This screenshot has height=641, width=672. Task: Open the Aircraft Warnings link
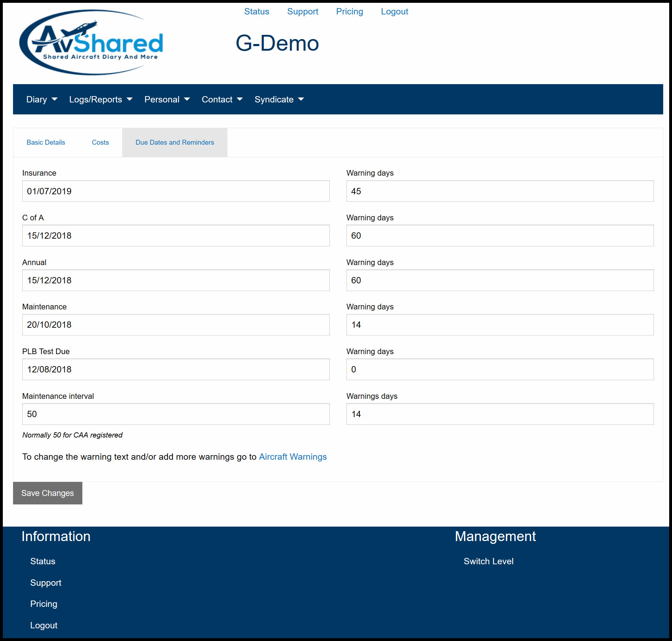click(x=293, y=457)
